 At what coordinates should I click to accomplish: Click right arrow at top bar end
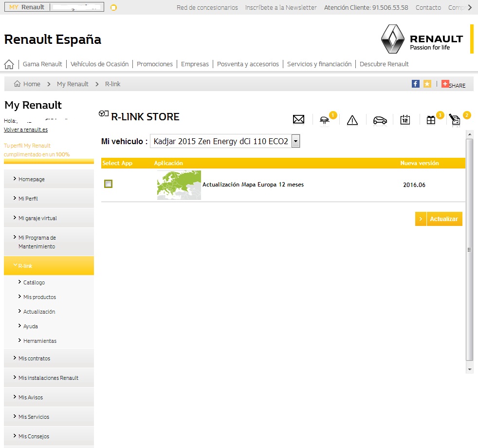coord(470,8)
